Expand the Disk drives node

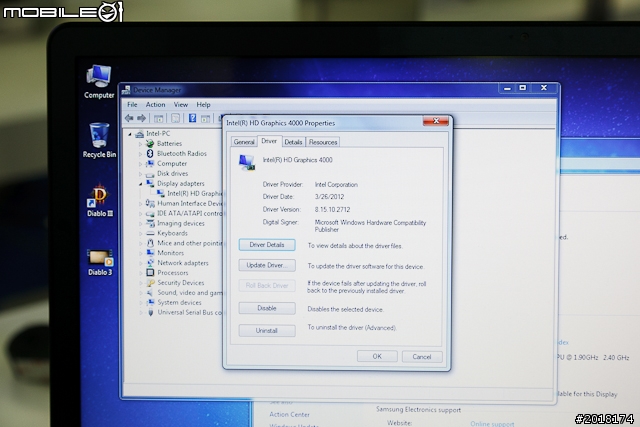(x=140, y=174)
